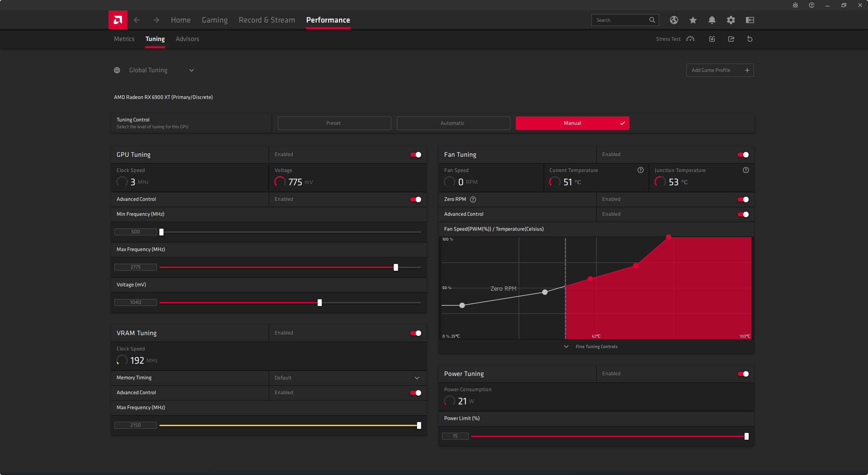
Task: Click the Global Tuning globe icon
Action: point(117,70)
